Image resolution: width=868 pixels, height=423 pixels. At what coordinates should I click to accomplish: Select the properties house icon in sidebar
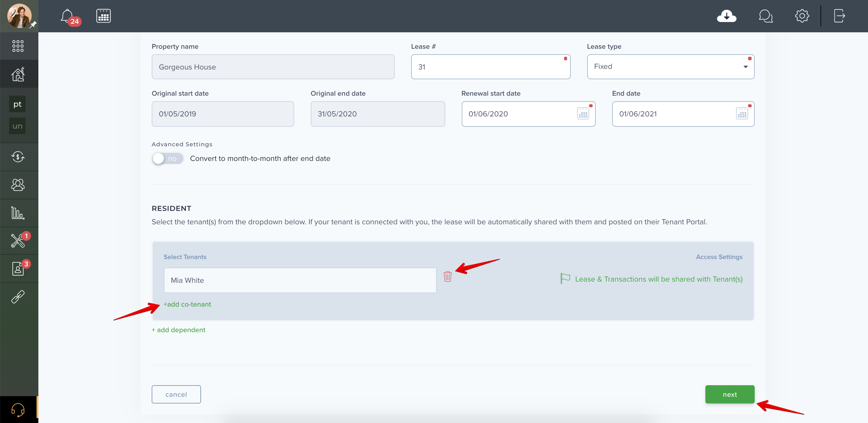[18, 74]
